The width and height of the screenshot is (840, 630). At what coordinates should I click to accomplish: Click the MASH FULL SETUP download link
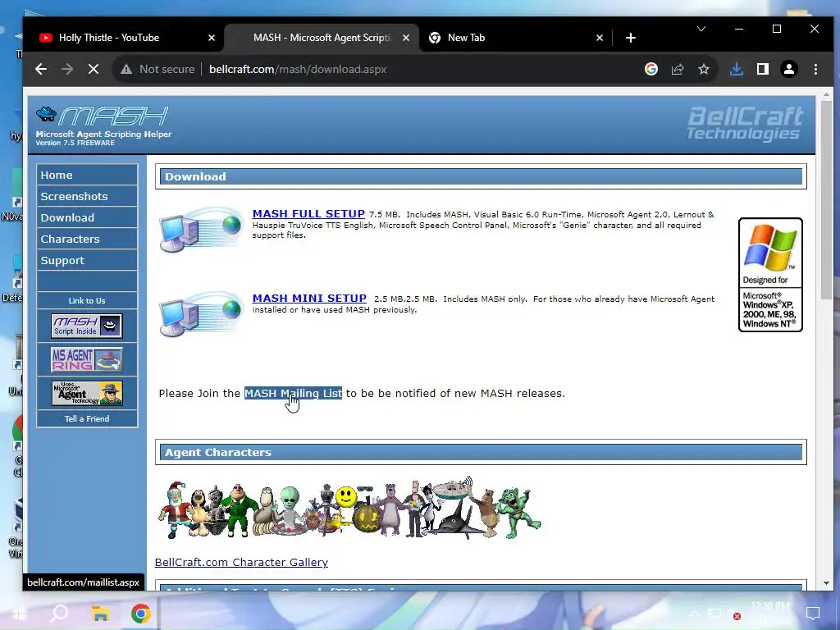308,213
